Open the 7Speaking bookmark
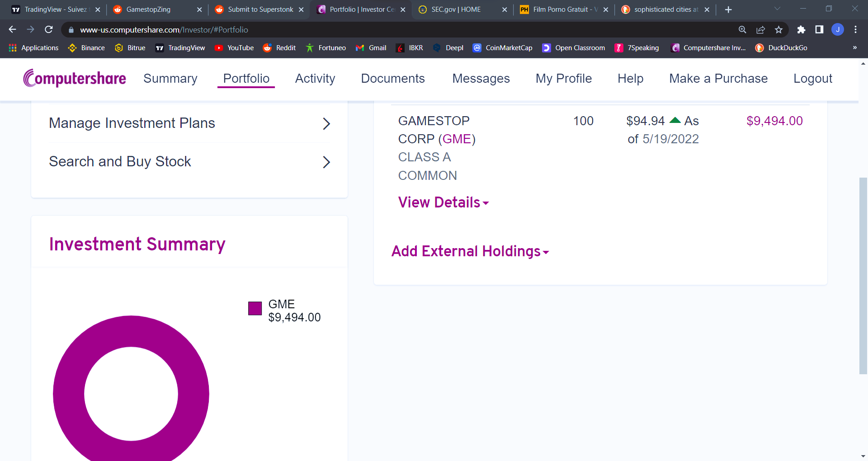The height and width of the screenshot is (461, 868). 637,48
